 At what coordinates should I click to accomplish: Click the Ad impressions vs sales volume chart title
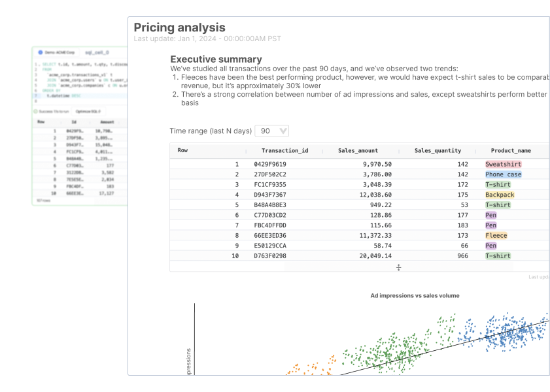(415, 295)
